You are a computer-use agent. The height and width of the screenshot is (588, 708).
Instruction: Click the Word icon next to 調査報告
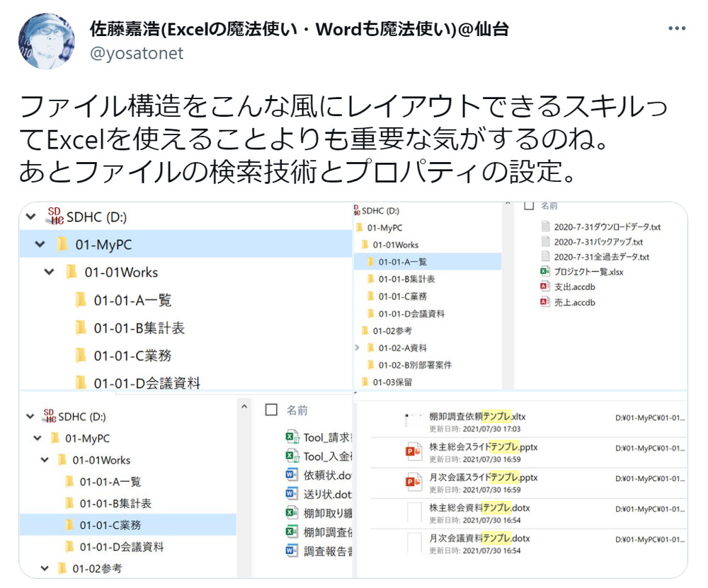click(x=291, y=550)
